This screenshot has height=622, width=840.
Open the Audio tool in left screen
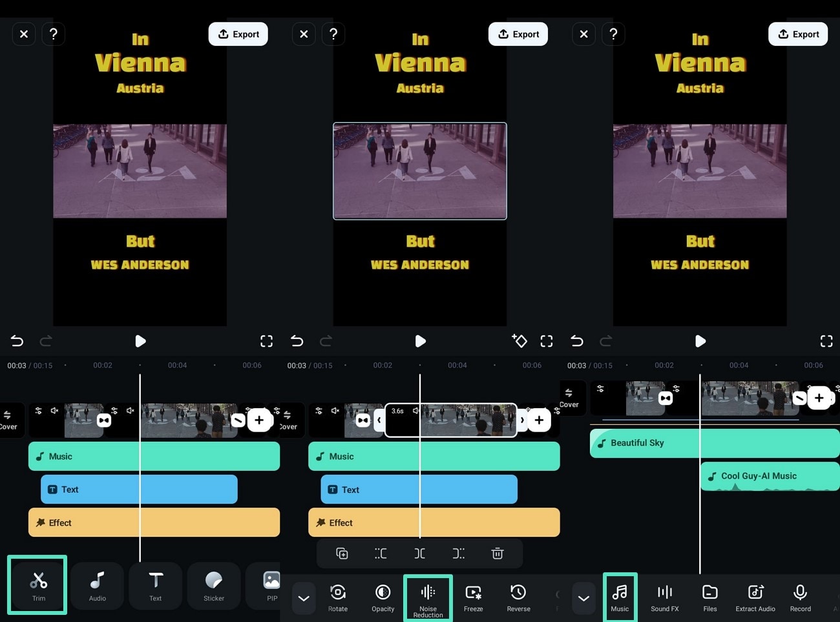click(x=97, y=585)
